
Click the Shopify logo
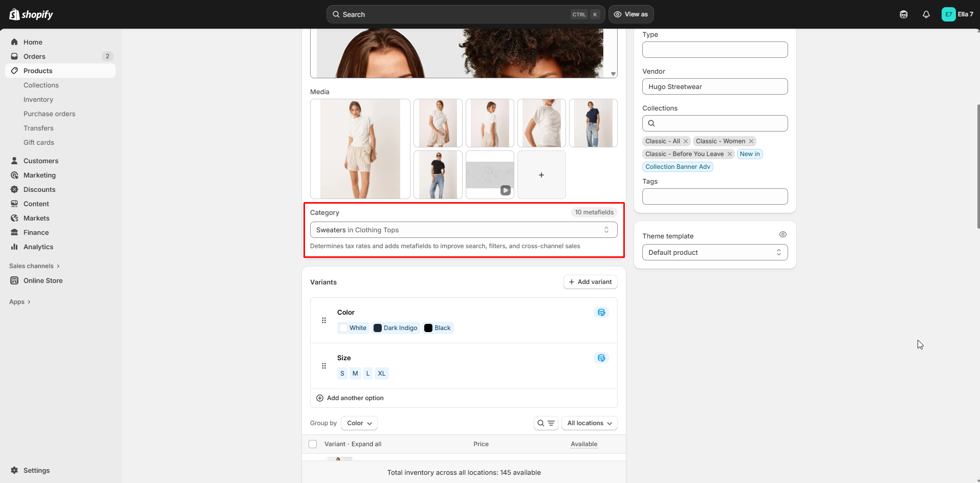[31, 14]
